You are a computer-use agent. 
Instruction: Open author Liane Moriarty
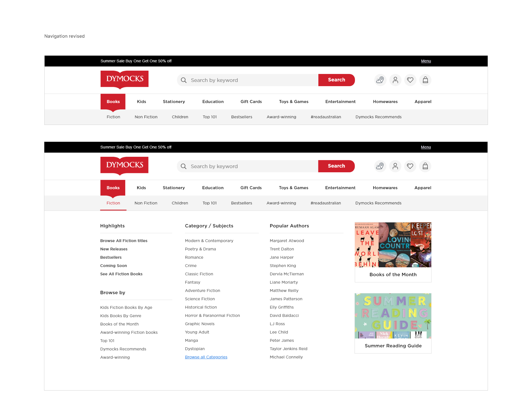click(x=284, y=282)
